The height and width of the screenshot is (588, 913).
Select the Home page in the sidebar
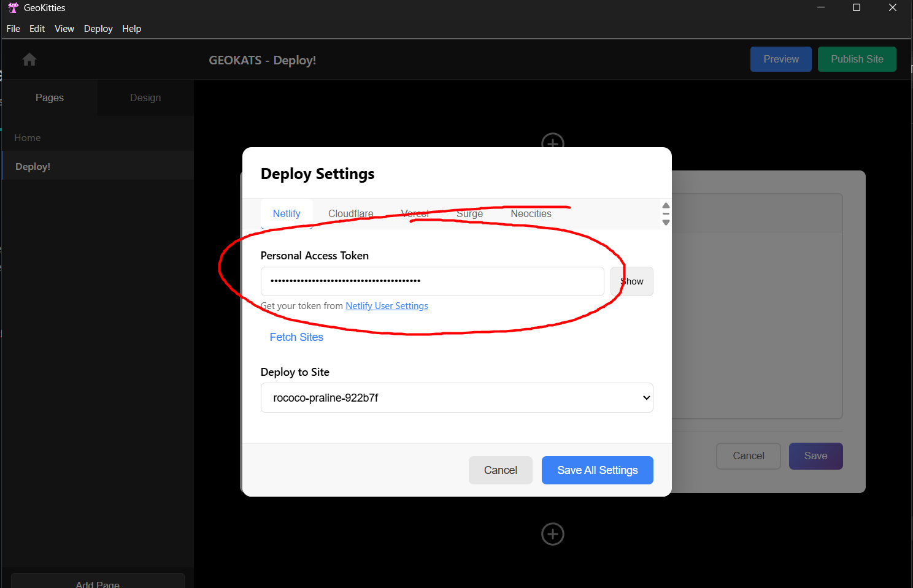click(x=28, y=138)
